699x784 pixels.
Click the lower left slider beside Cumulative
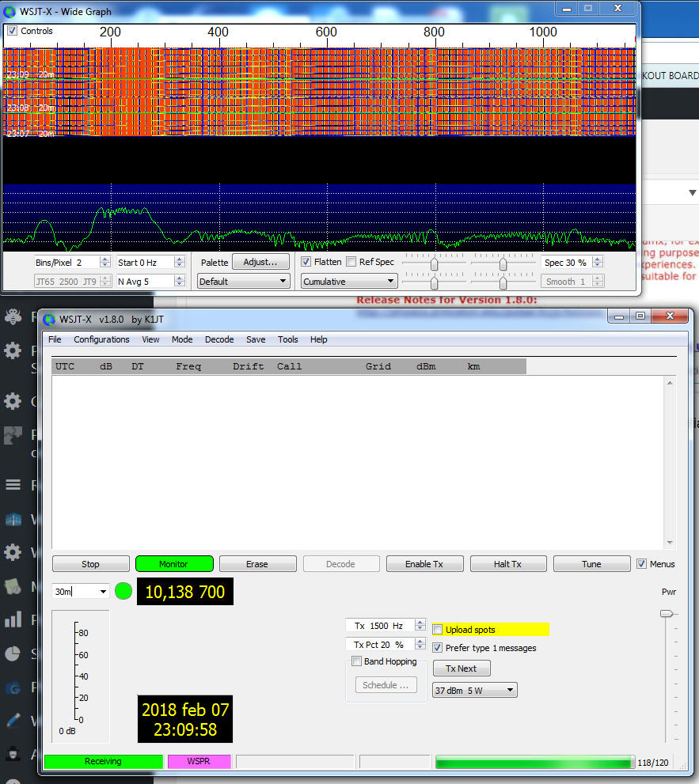[435, 282]
